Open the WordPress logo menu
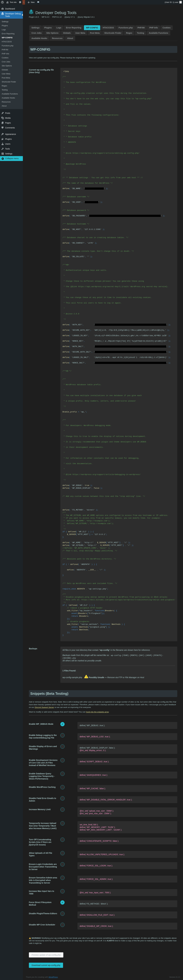This screenshot has width=183, height=980. (x=2, y=2)
